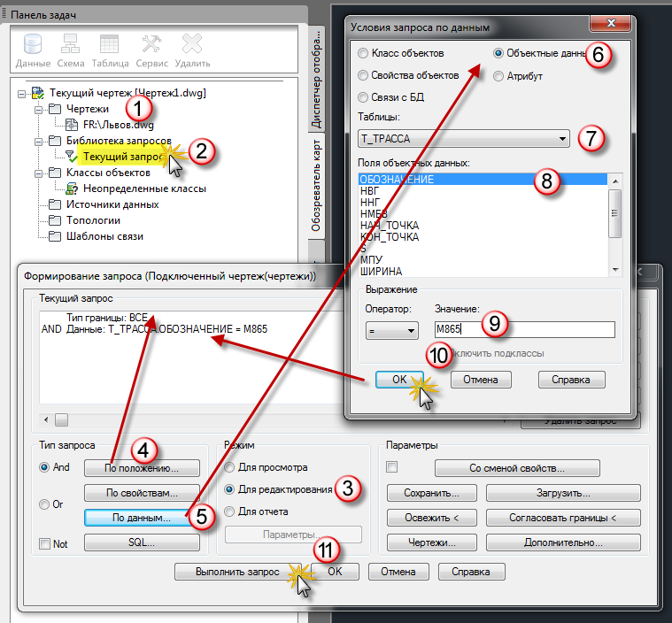
Task: Click Отмена in Условия запроса dialog
Action: click(x=481, y=380)
